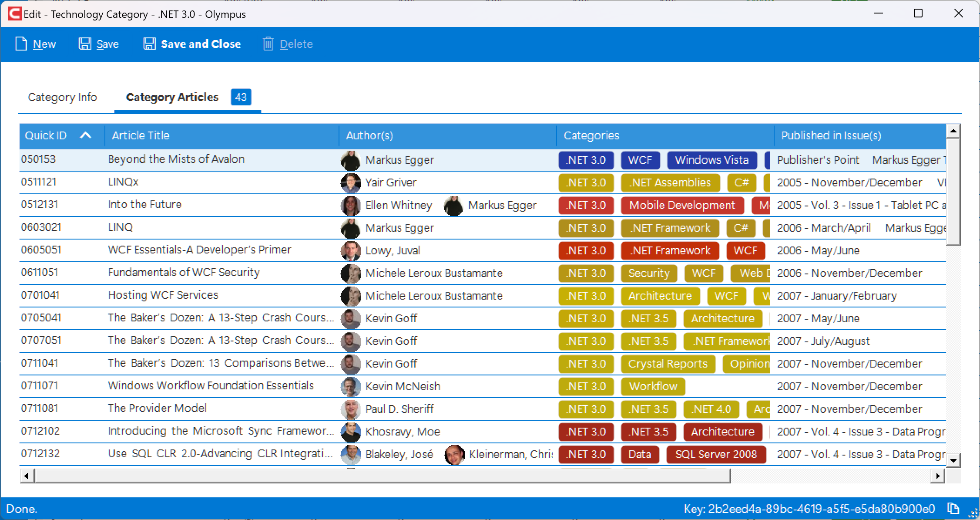
Task: Select the Beyond the Mists of Avalon article
Action: pyautogui.click(x=176, y=159)
